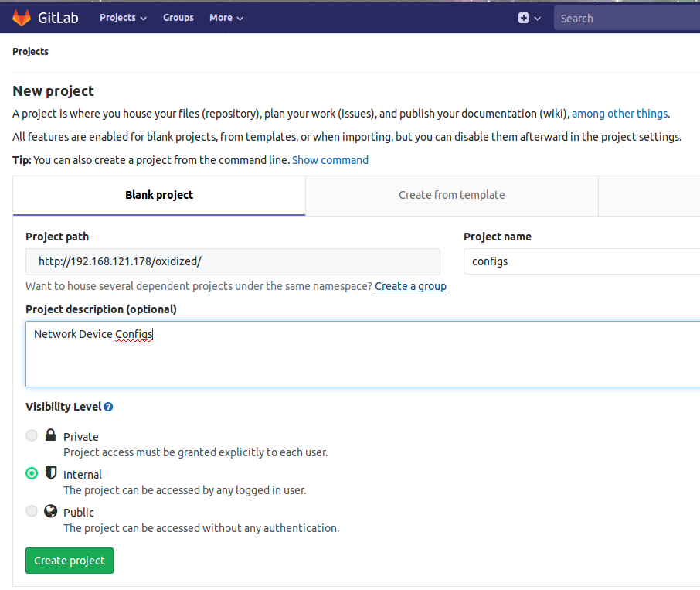
Task: Click the globe icon beside Public
Action: pyautogui.click(x=50, y=511)
